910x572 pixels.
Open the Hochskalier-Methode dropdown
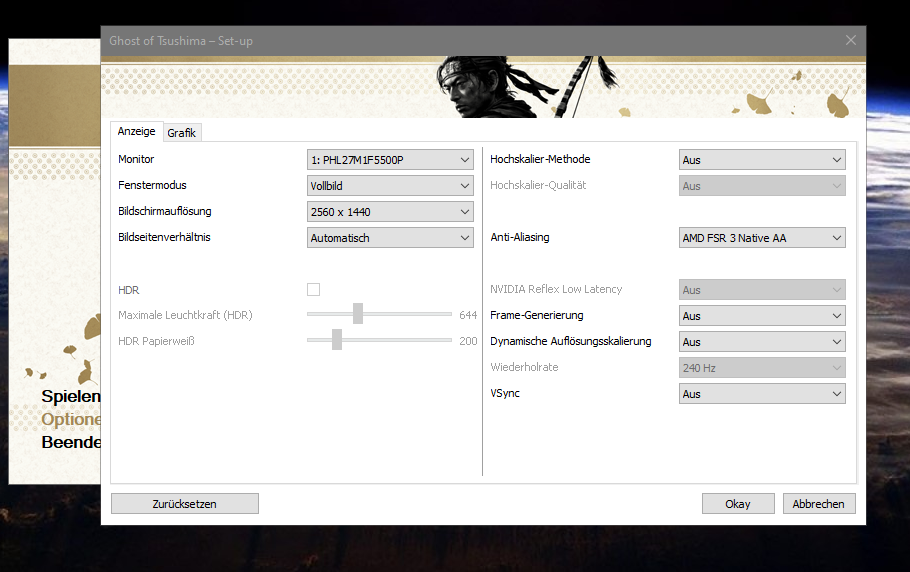click(x=762, y=160)
